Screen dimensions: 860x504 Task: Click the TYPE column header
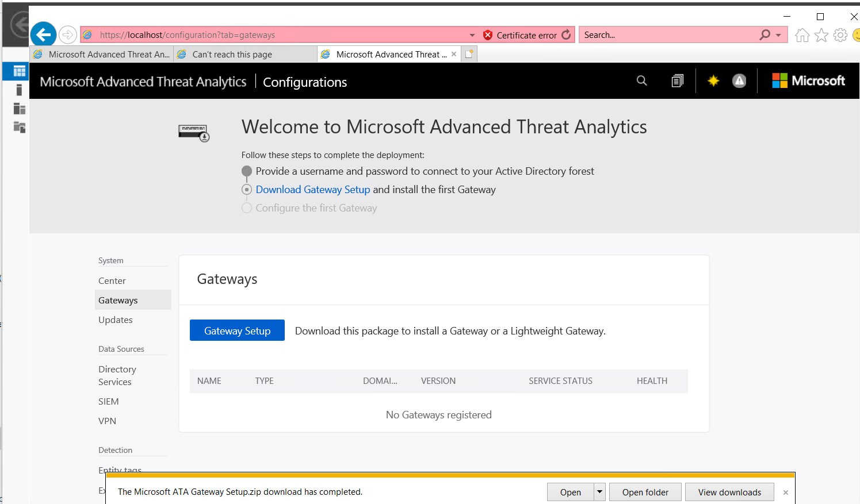pyautogui.click(x=265, y=381)
